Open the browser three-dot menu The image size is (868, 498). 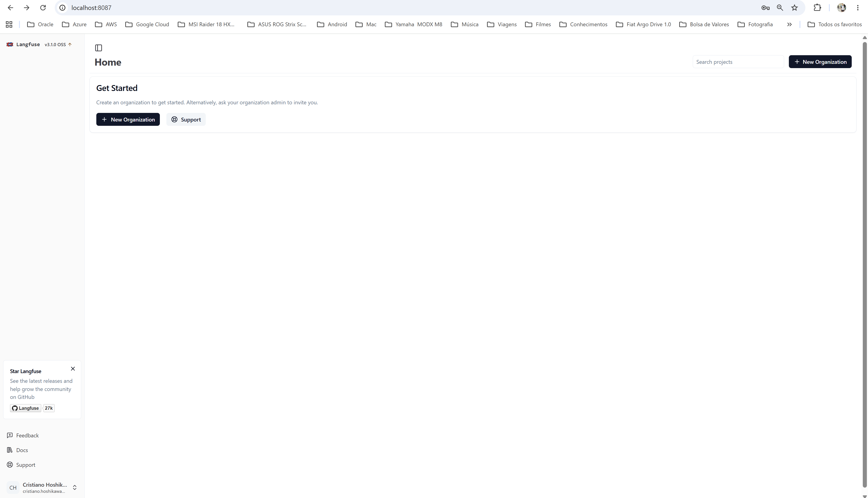[858, 7]
